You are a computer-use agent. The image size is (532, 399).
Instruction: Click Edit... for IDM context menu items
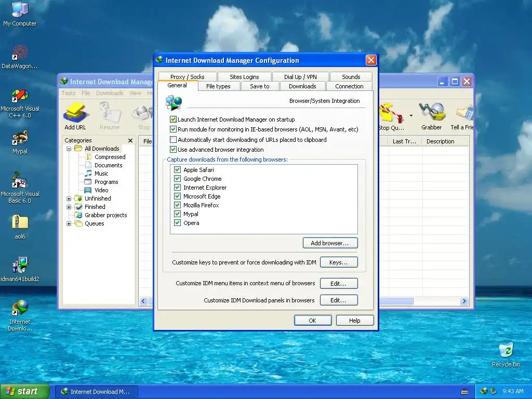tap(339, 283)
